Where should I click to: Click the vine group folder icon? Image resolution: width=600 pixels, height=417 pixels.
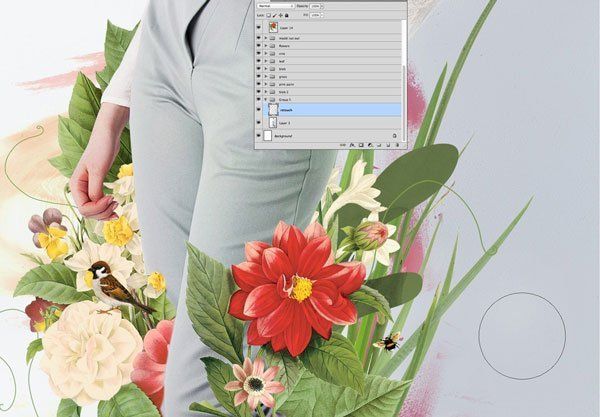point(272,54)
